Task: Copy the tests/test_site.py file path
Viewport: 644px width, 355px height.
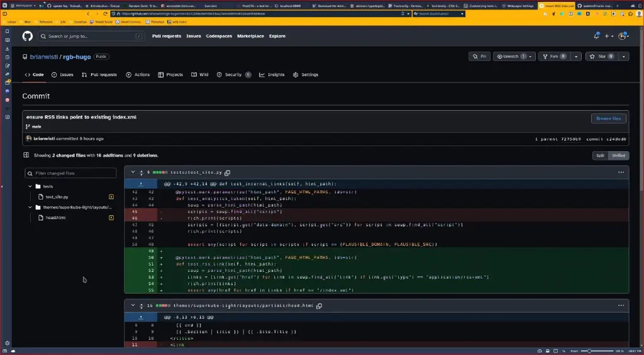Action: [227, 172]
